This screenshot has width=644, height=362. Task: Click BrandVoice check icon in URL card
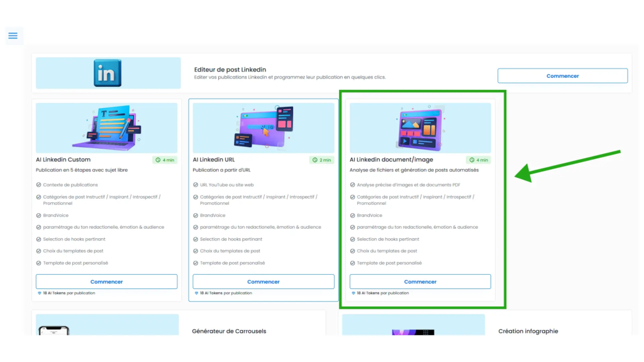click(x=196, y=216)
